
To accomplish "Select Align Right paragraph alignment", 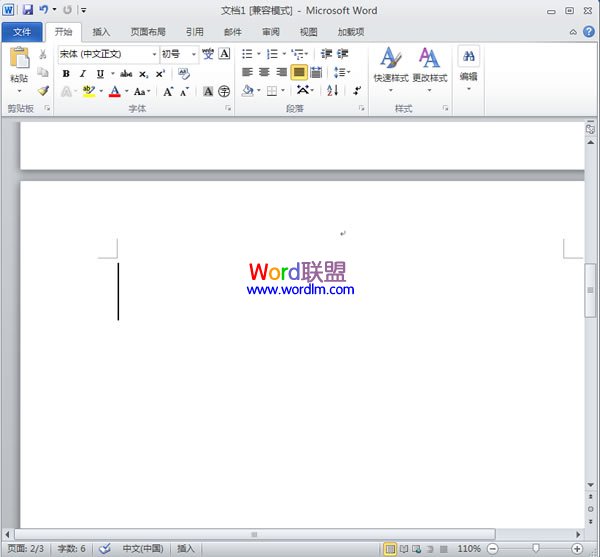I will pyautogui.click(x=281, y=72).
